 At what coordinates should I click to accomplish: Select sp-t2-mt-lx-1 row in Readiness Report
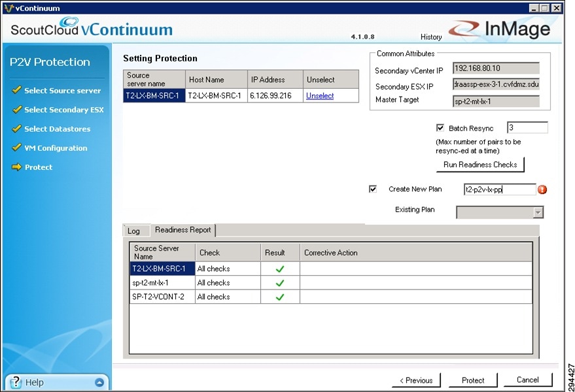tap(331, 283)
